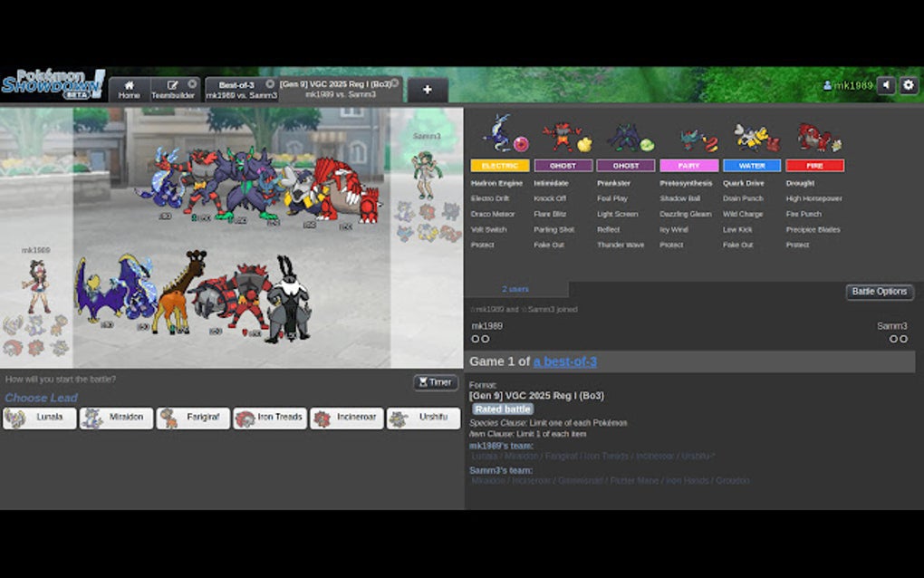Screen dimensions: 924x578
Task: Click the 'High Horsepower' move
Action: [813, 198]
